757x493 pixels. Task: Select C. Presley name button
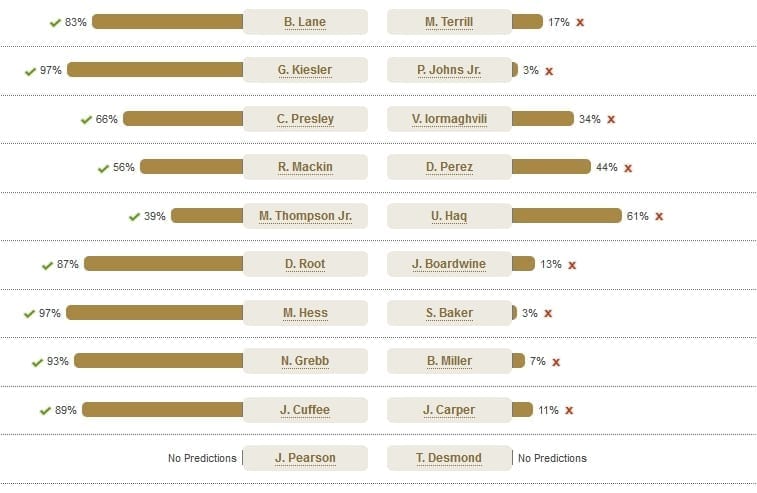tap(305, 119)
